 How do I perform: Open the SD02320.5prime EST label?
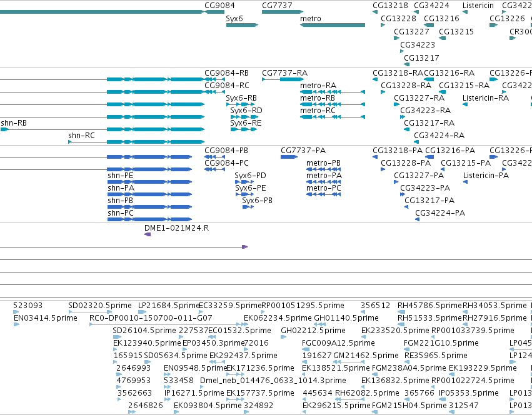[x=100, y=306]
